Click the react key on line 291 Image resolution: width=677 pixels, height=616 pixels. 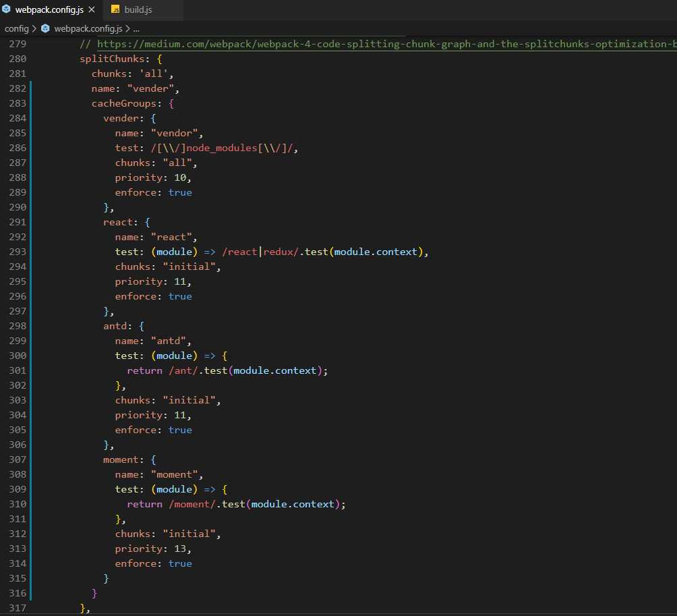coord(117,222)
